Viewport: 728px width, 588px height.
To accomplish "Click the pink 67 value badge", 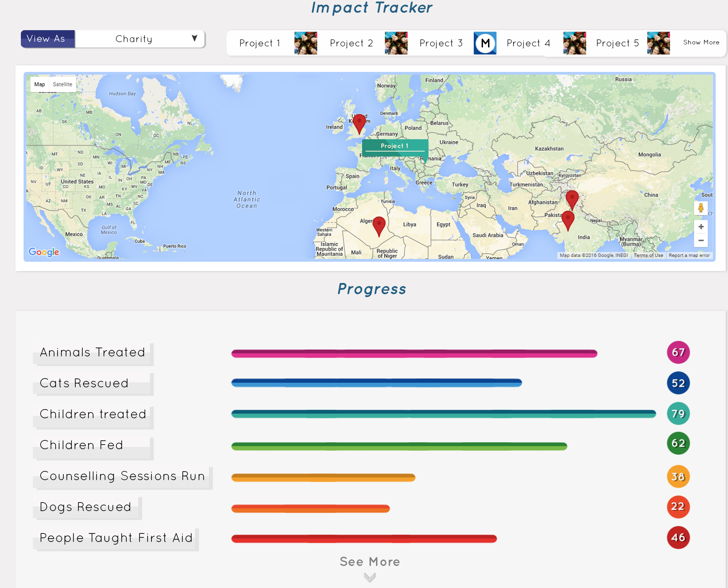I will tap(678, 352).
